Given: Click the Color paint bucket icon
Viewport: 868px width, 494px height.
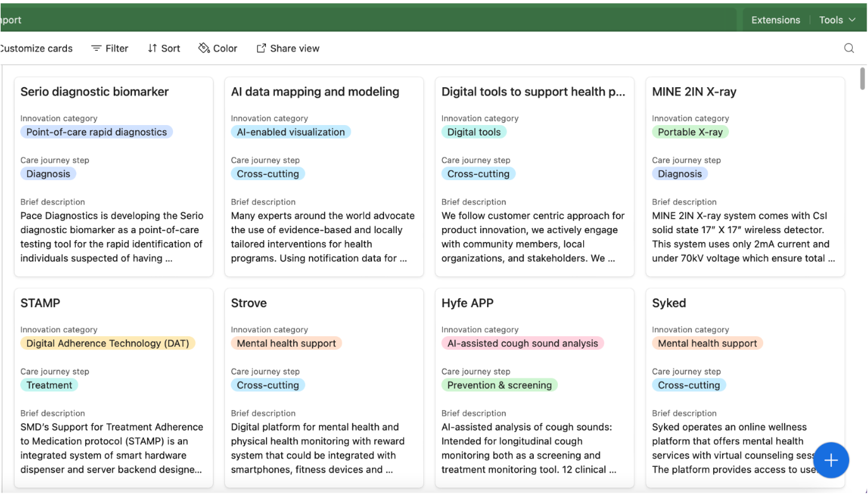Looking at the screenshot, I should point(203,48).
